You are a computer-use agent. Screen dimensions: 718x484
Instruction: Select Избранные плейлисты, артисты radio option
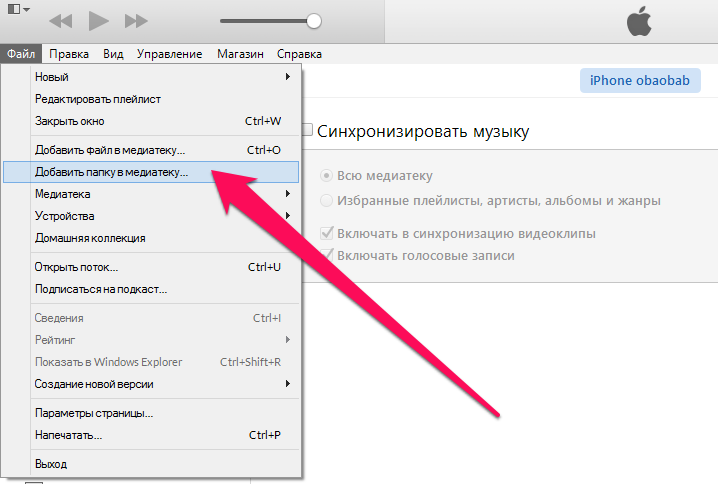pos(325,200)
